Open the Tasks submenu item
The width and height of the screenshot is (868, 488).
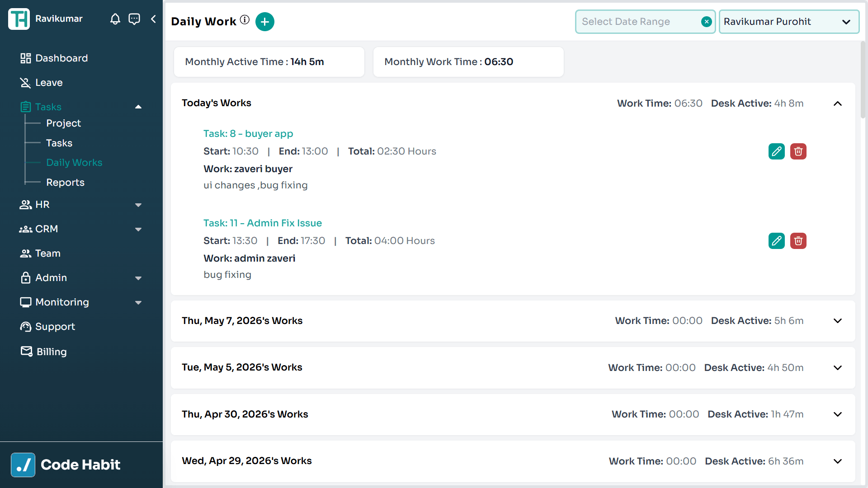[x=59, y=143]
